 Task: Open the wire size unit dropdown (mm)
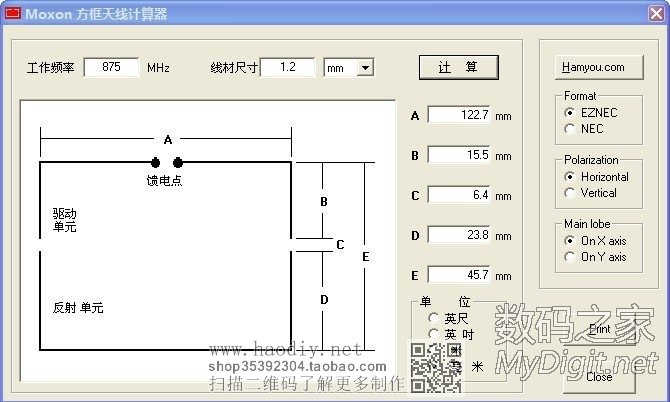pos(365,67)
